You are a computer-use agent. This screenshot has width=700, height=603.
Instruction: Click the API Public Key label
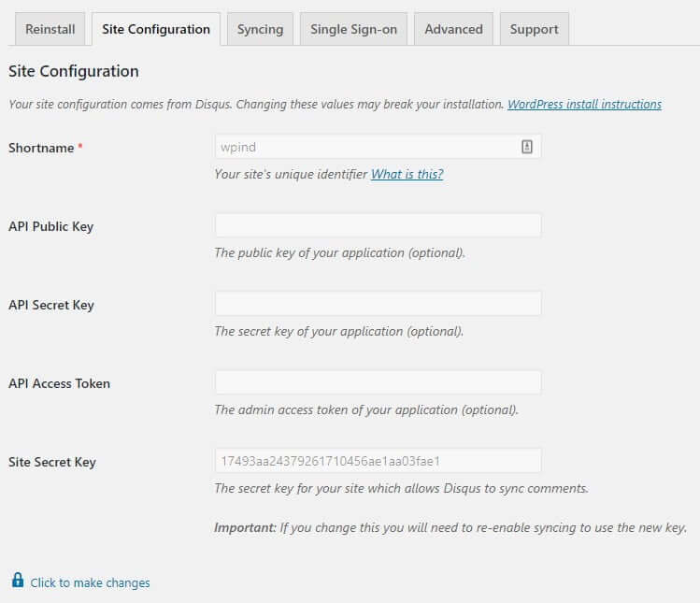click(50, 226)
